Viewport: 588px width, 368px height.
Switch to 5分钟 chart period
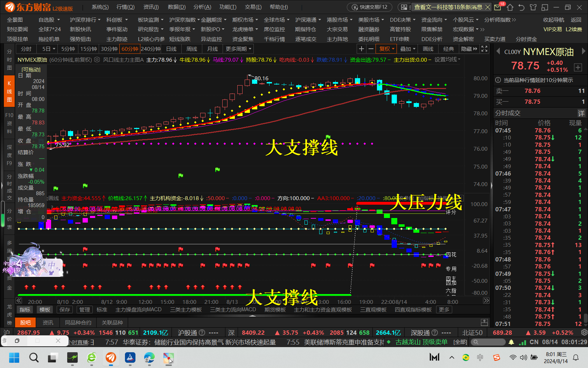pos(68,49)
